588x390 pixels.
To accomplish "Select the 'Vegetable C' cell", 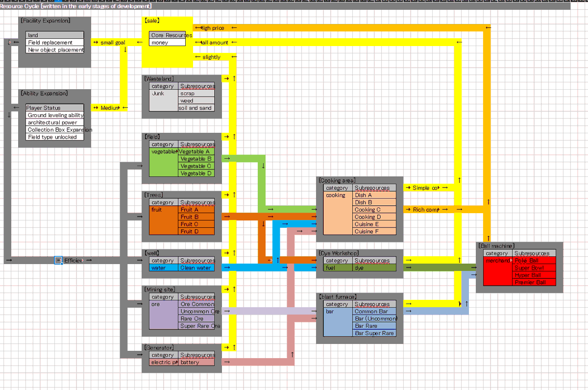I will [196, 166].
